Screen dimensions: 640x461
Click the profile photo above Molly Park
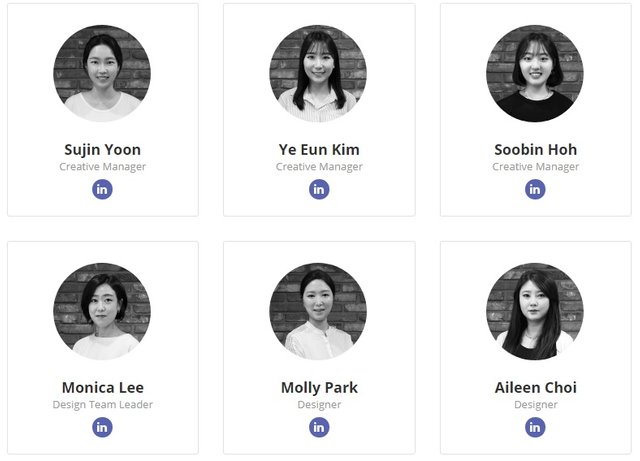(x=319, y=311)
